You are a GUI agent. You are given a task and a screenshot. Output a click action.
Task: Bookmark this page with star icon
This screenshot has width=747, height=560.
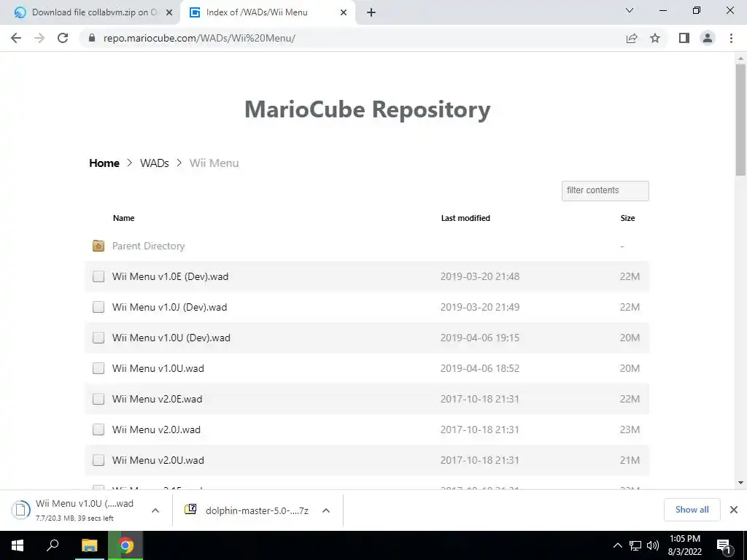[x=655, y=38]
